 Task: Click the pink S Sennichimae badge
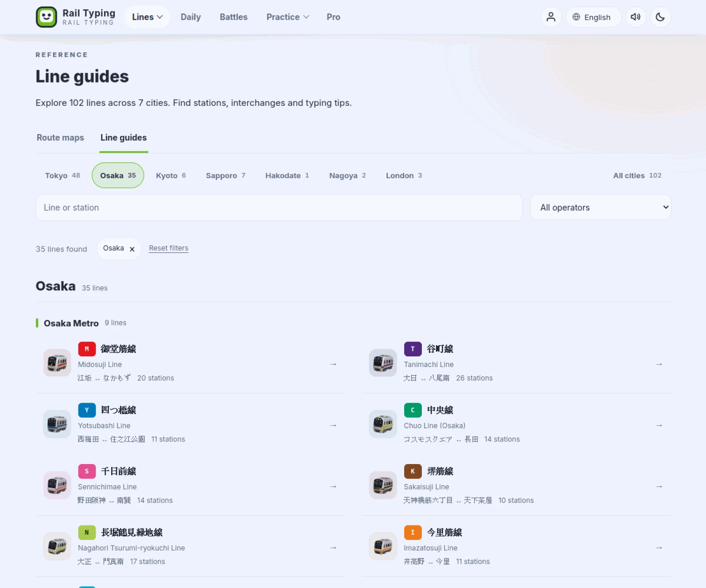pyautogui.click(x=87, y=472)
